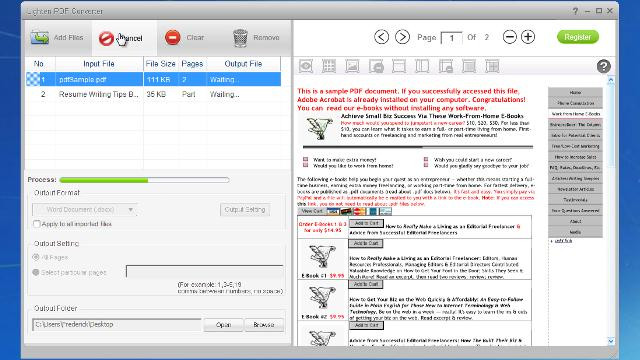Screen dimensions: 640x360
Task: Click the No column header
Action: click(39, 64)
